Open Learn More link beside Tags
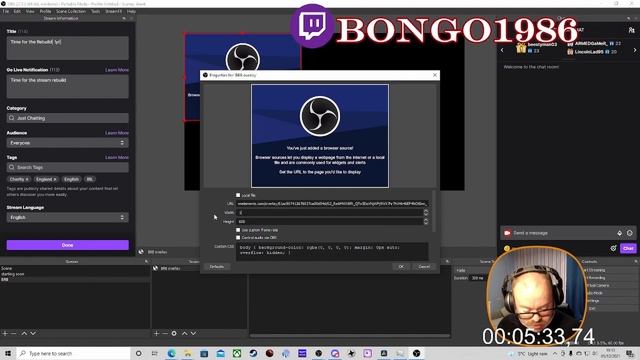The height and width of the screenshot is (360, 640). 117,158
